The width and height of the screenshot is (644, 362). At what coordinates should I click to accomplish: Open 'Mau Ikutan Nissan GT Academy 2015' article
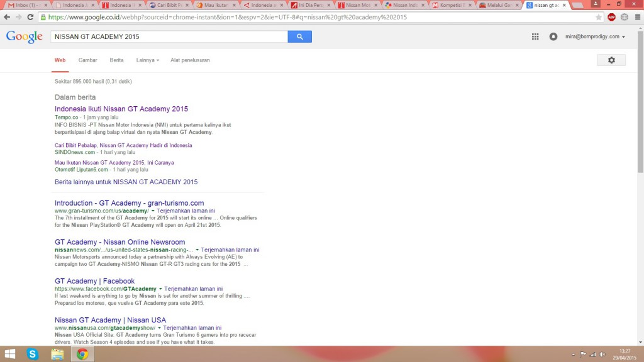click(x=114, y=163)
